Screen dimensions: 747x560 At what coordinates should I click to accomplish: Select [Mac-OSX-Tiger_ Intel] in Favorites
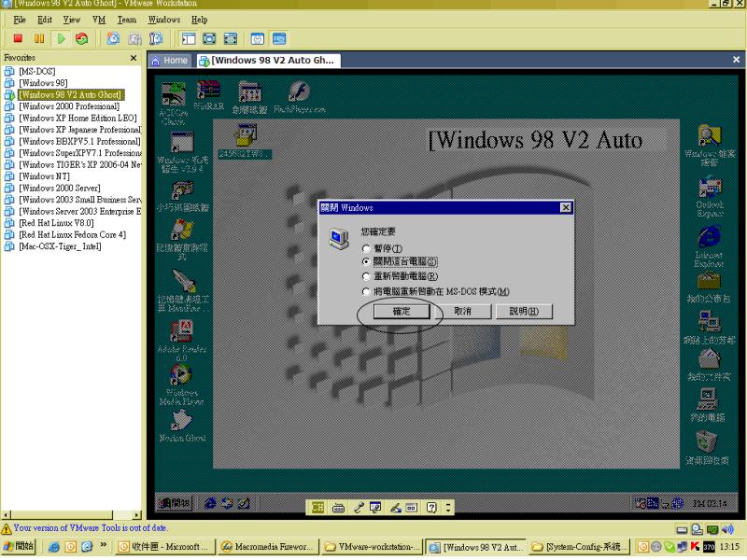click(x=60, y=246)
